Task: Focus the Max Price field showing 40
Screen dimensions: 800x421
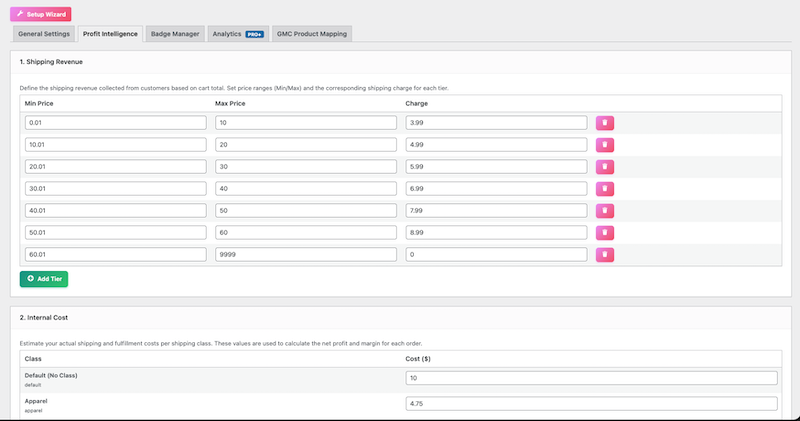Action: tap(306, 188)
